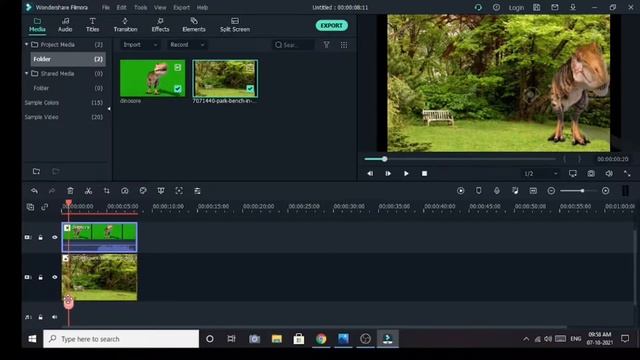Image resolution: width=640 pixels, height=360 pixels.
Task: Stop the preview playback
Action: pos(424,173)
